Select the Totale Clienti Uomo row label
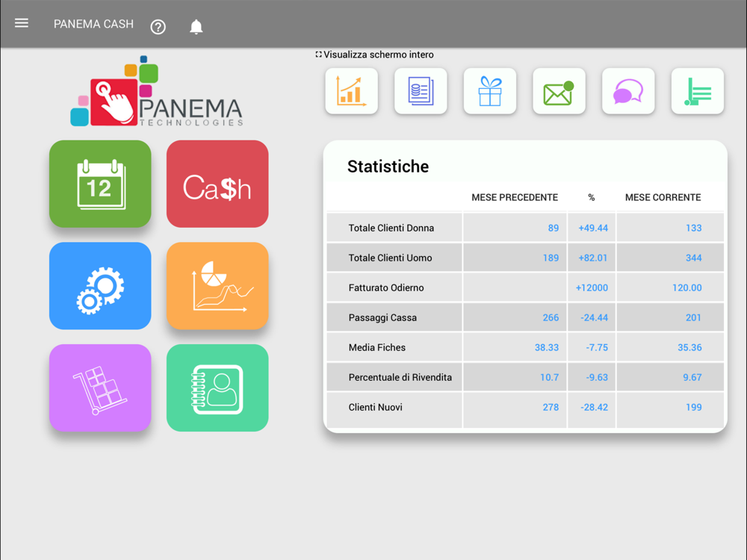This screenshot has width=747, height=560. pyautogui.click(x=390, y=258)
